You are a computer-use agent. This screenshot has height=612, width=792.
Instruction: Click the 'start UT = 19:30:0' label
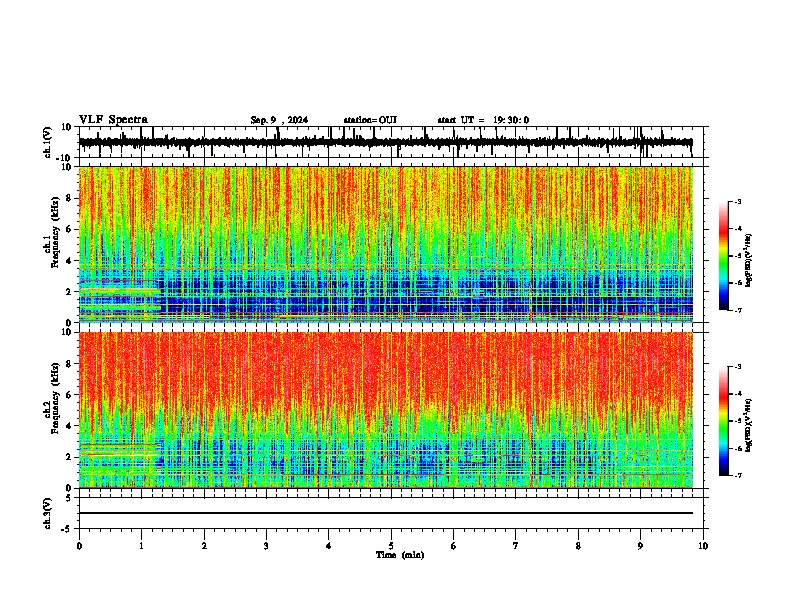(483, 120)
